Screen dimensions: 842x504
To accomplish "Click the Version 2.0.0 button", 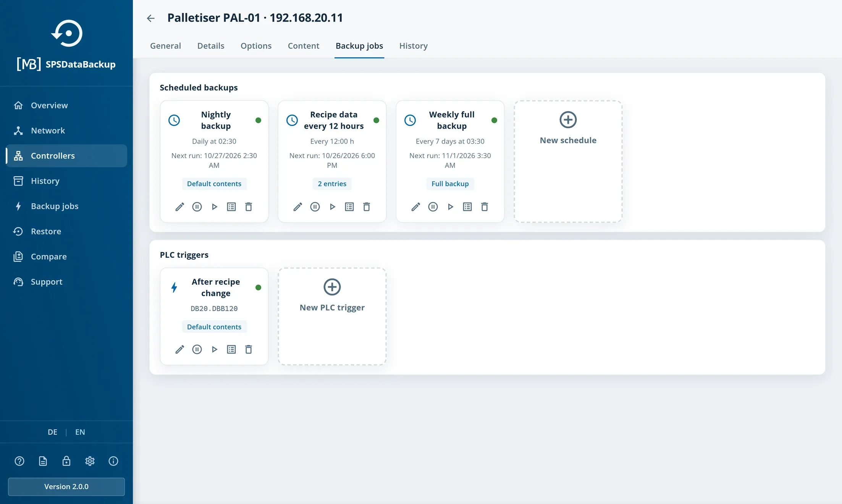I will [66, 487].
